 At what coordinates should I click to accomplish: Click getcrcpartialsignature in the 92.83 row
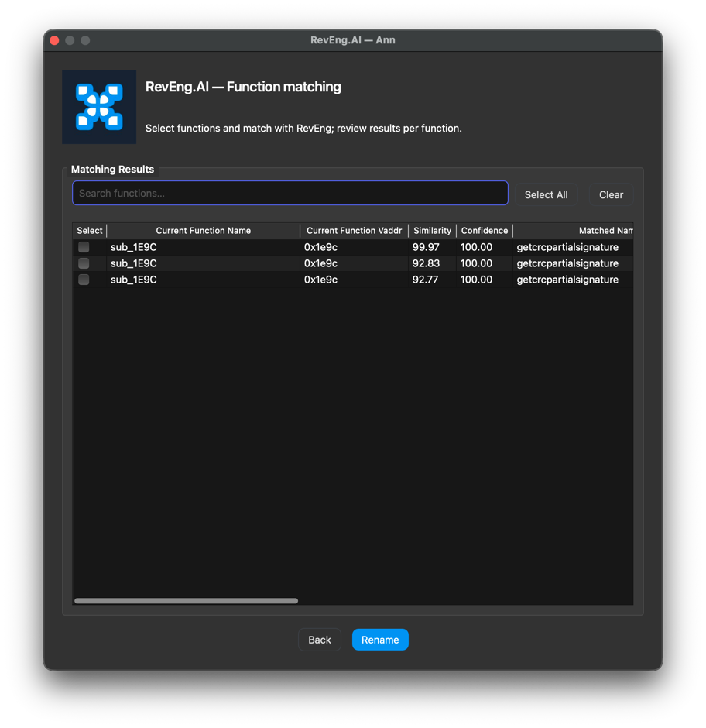click(x=567, y=263)
